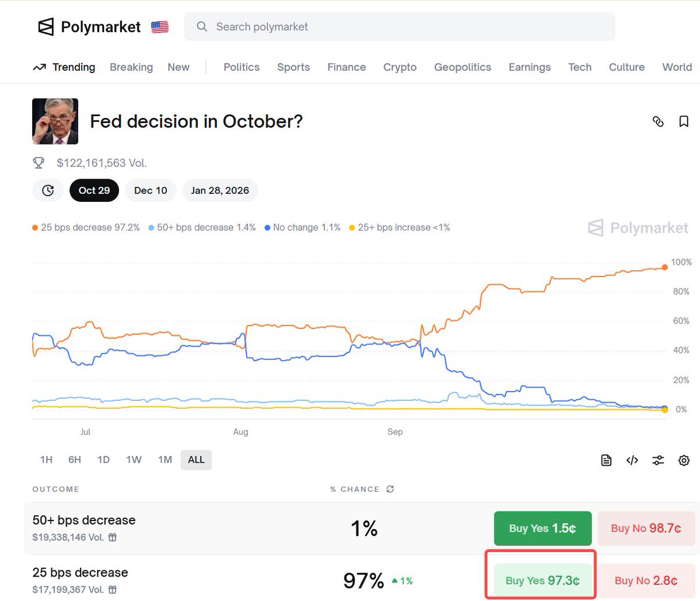Switch chart range to 1D

(x=103, y=460)
